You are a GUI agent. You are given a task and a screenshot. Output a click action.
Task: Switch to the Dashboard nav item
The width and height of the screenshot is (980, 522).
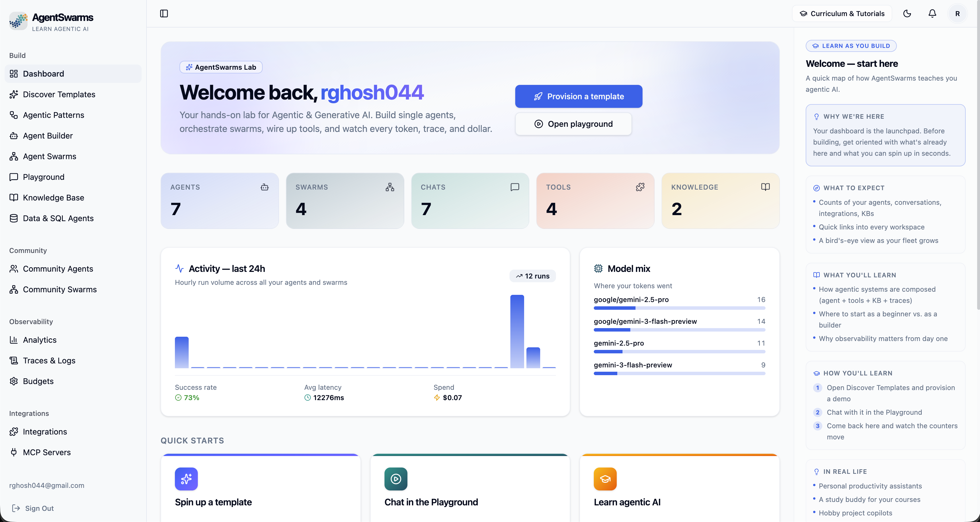point(43,73)
